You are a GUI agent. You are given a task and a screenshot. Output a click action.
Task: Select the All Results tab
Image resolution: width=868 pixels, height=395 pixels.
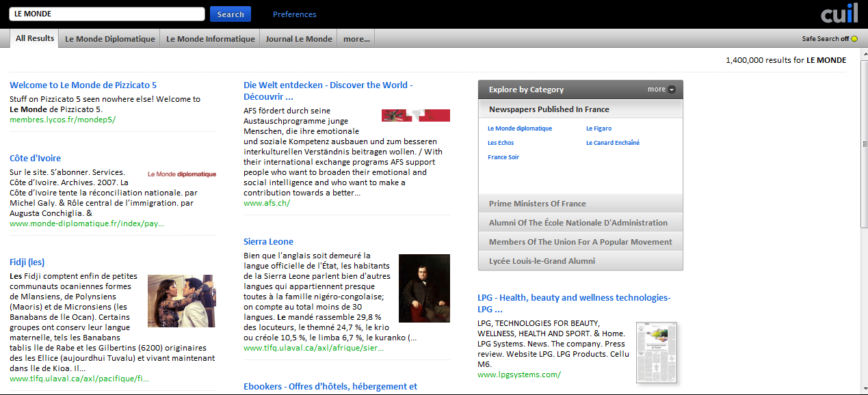click(35, 38)
